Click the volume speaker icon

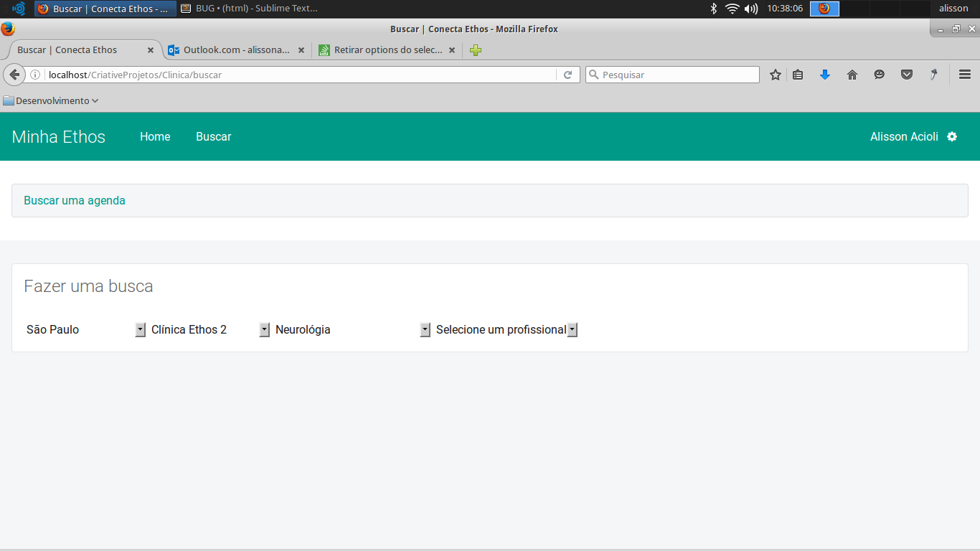[751, 9]
